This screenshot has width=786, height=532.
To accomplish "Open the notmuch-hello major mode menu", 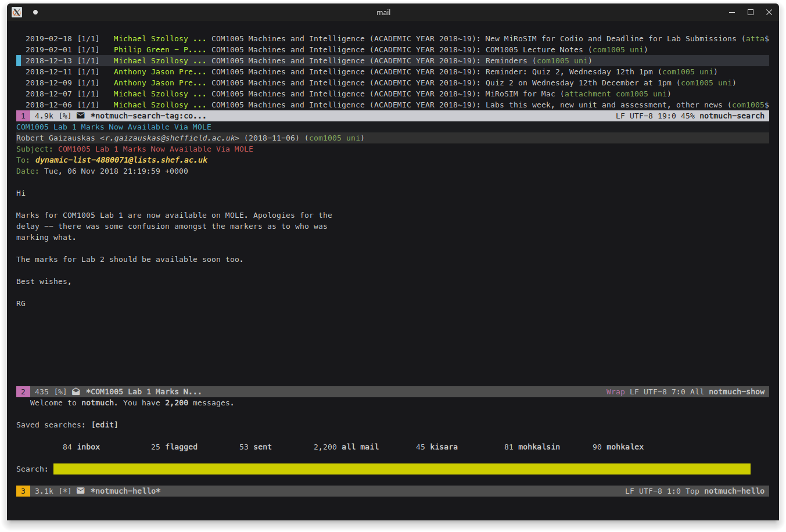I will pos(734,491).
